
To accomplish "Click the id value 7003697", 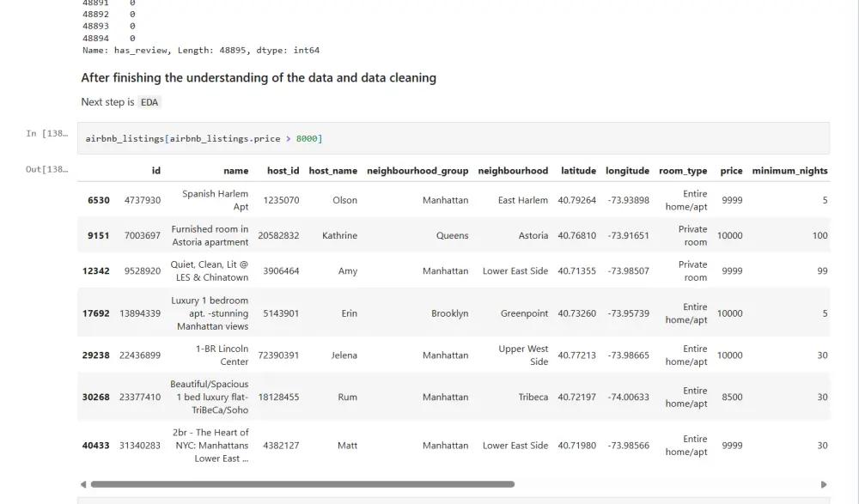I will [143, 235].
